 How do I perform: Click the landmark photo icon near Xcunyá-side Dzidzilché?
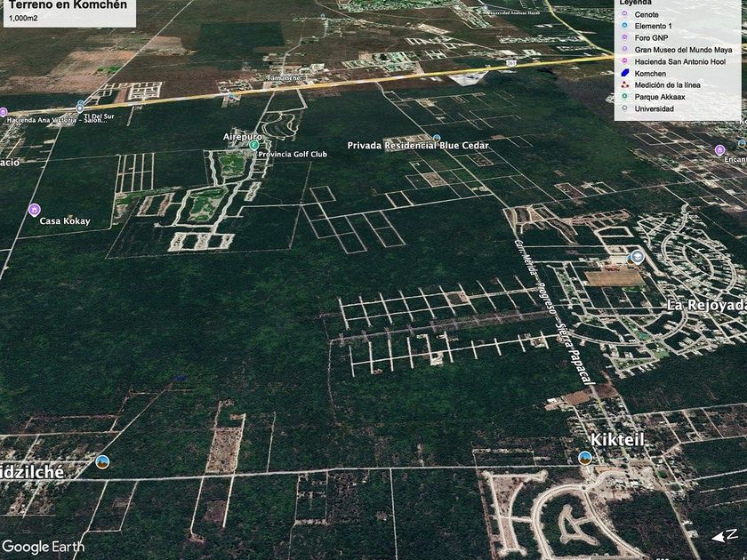coord(102,461)
